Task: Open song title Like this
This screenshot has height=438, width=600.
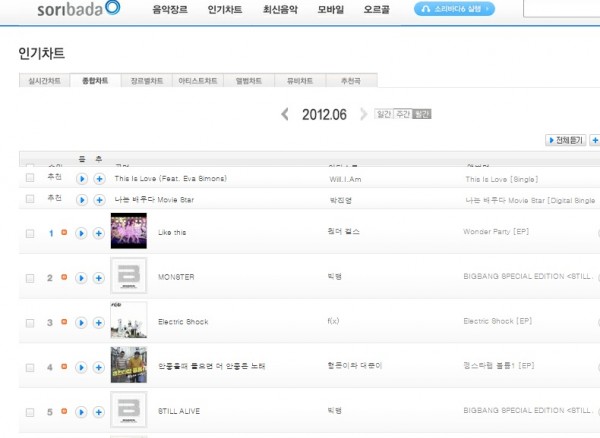Action: coord(172,232)
